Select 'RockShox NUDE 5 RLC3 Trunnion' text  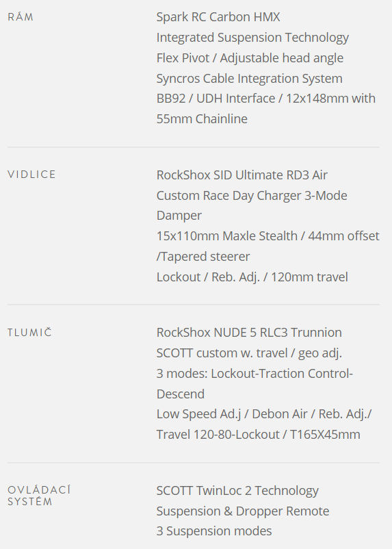point(249,332)
